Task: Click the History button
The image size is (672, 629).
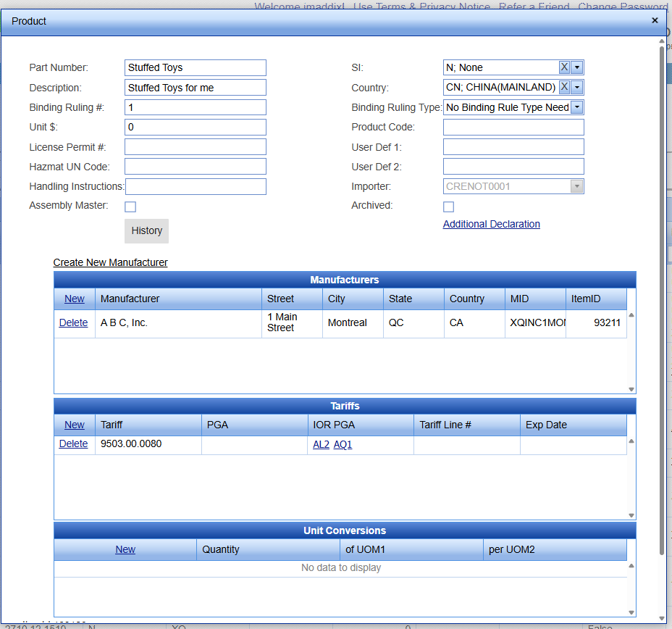Action: (x=146, y=230)
